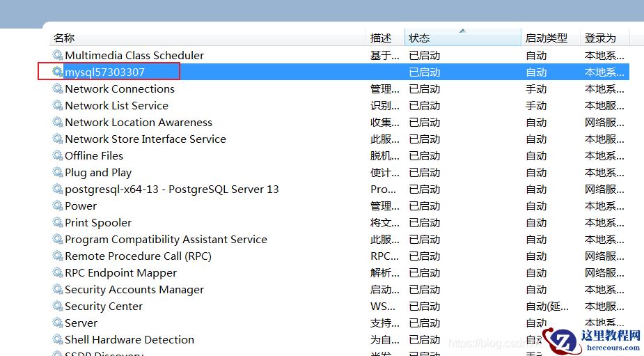Sort services by the 名称 column header
This screenshot has width=644, height=356.
click(x=64, y=38)
